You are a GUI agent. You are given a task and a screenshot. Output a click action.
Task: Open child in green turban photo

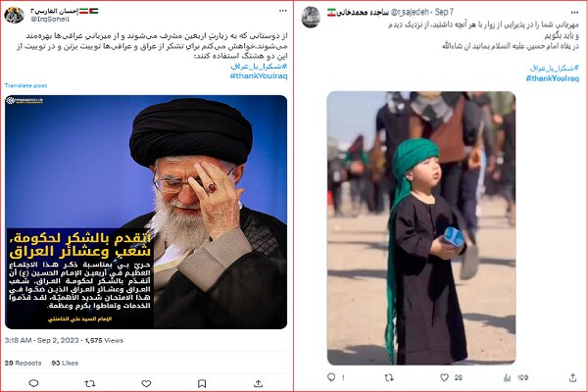point(421,228)
